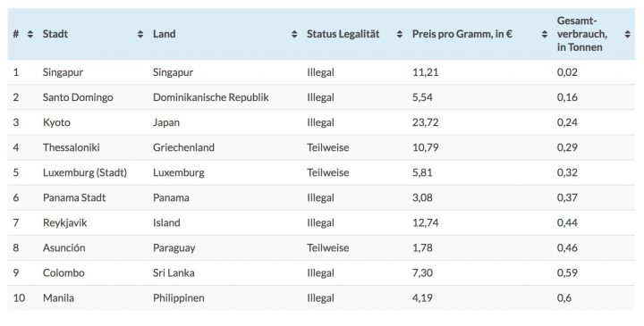644x326 pixels.
Task: Sort table by Stadt column arrows
Action: tap(140, 34)
